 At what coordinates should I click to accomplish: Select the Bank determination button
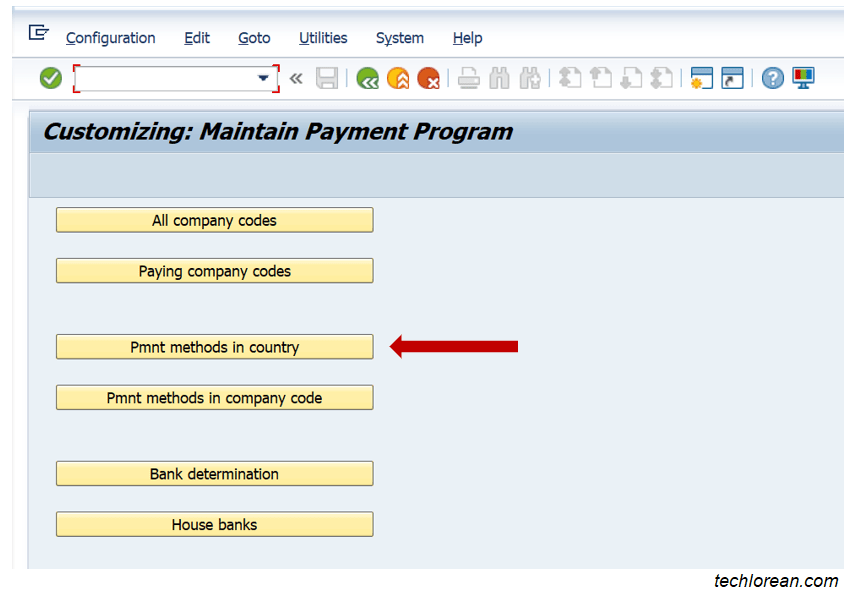[x=214, y=473]
